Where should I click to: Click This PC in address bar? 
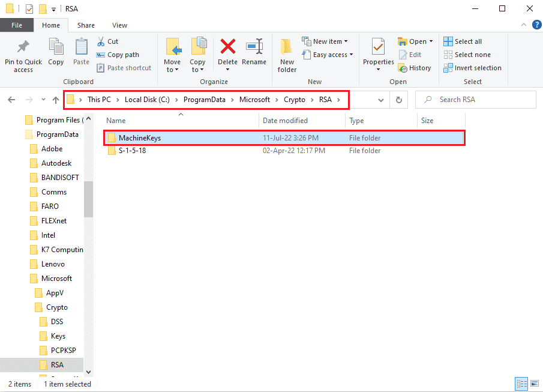tap(99, 100)
